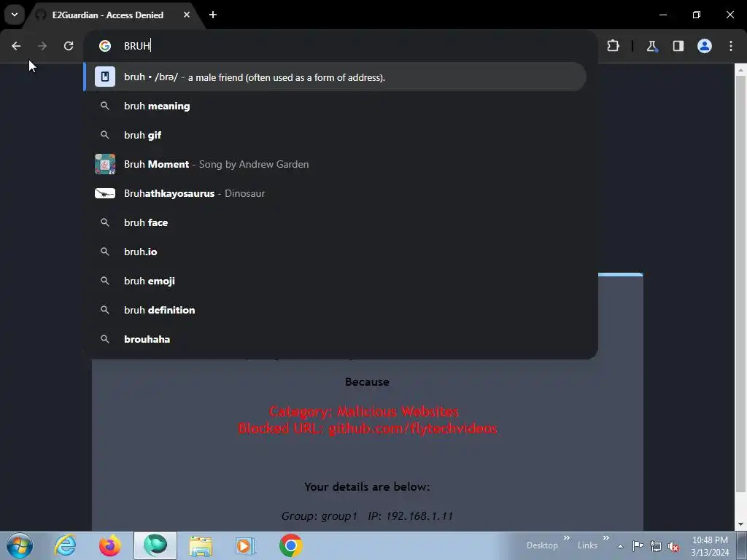This screenshot has width=747, height=560.
Task: Select Bruhathkayosaurus dinosaur suggestion
Action: point(335,193)
